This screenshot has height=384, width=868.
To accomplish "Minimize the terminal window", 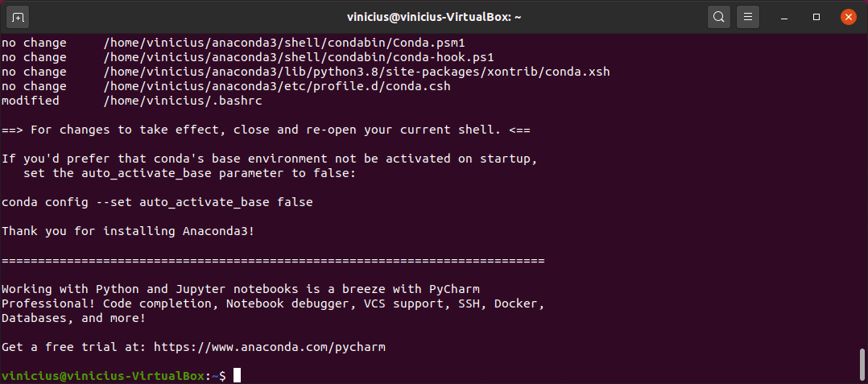I will [x=784, y=17].
